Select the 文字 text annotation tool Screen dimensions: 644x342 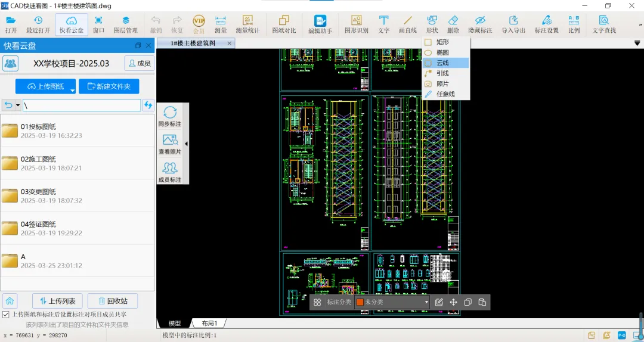tap(383, 24)
